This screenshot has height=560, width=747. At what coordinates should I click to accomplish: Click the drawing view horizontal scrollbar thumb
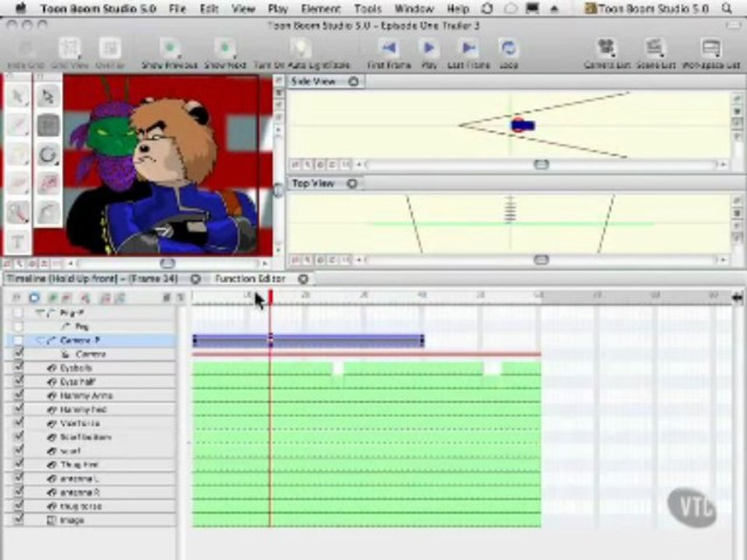tap(167, 264)
